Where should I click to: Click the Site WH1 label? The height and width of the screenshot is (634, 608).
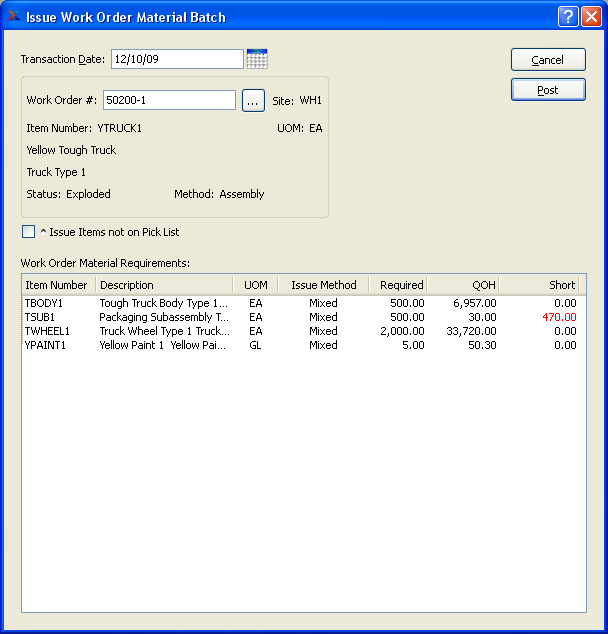pos(297,100)
